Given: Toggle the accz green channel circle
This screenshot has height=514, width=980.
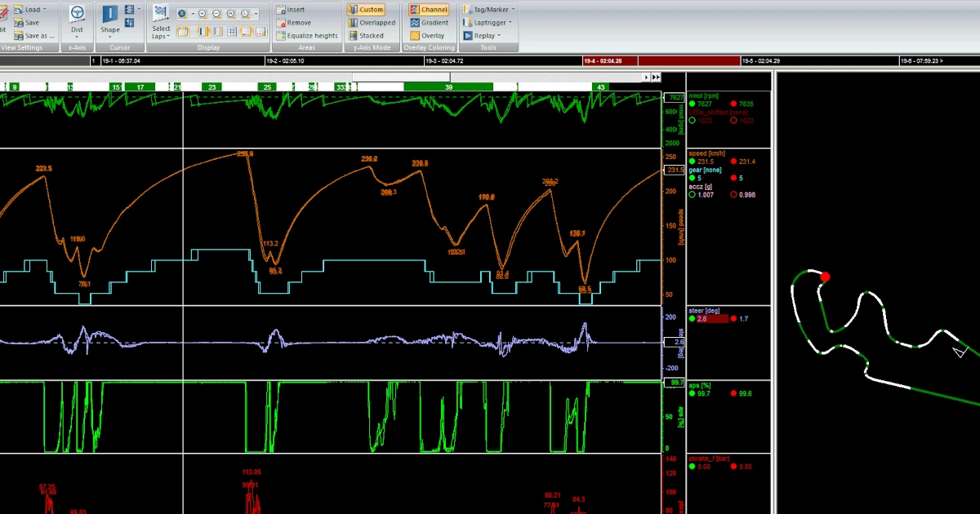Looking at the screenshot, I should tap(692, 195).
